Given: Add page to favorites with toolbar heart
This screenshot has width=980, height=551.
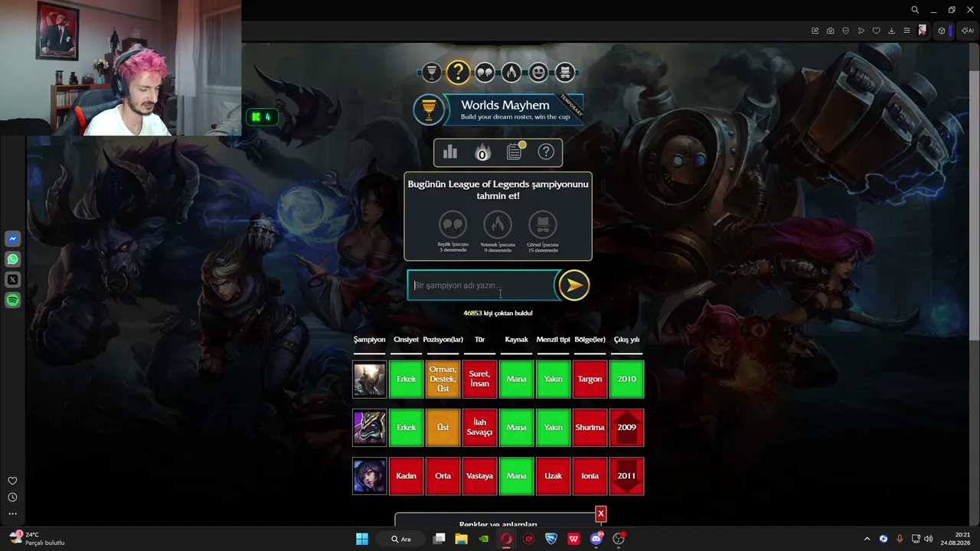Looking at the screenshot, I should click(x=877, y=31).
